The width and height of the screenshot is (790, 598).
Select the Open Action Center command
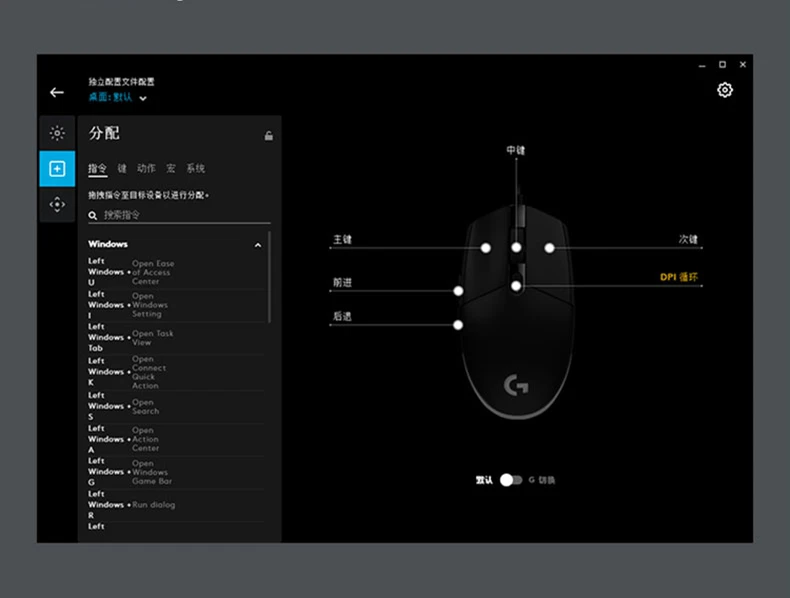tap(176, 439)
